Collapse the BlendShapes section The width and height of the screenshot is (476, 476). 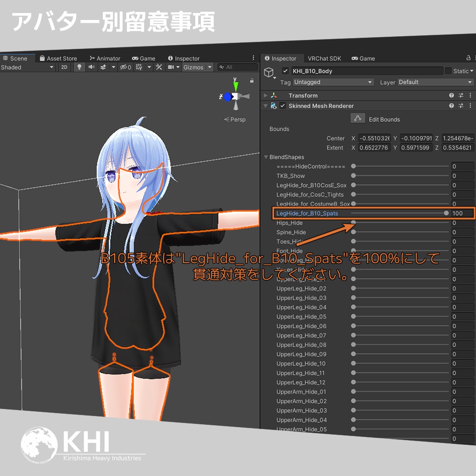(266, 157)
